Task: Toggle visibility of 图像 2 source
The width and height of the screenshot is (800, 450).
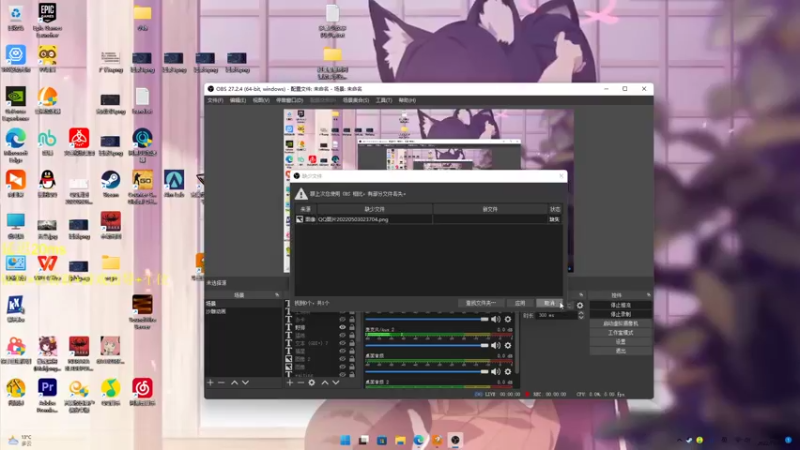Action: pos(342,359)
